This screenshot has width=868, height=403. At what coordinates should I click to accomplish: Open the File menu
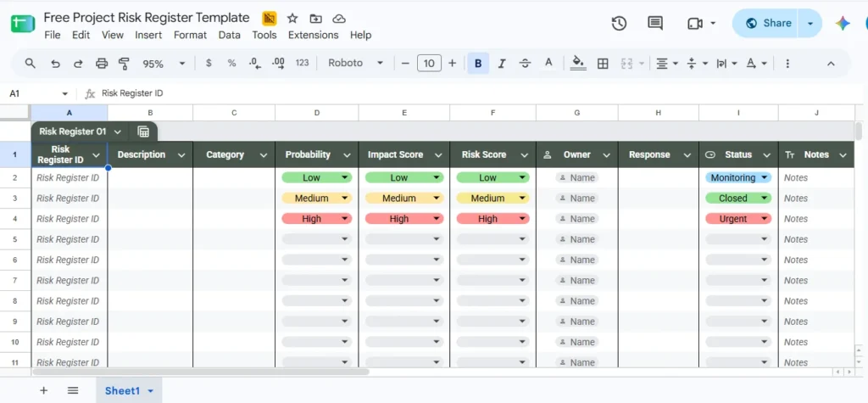click(x=52, y=35)
